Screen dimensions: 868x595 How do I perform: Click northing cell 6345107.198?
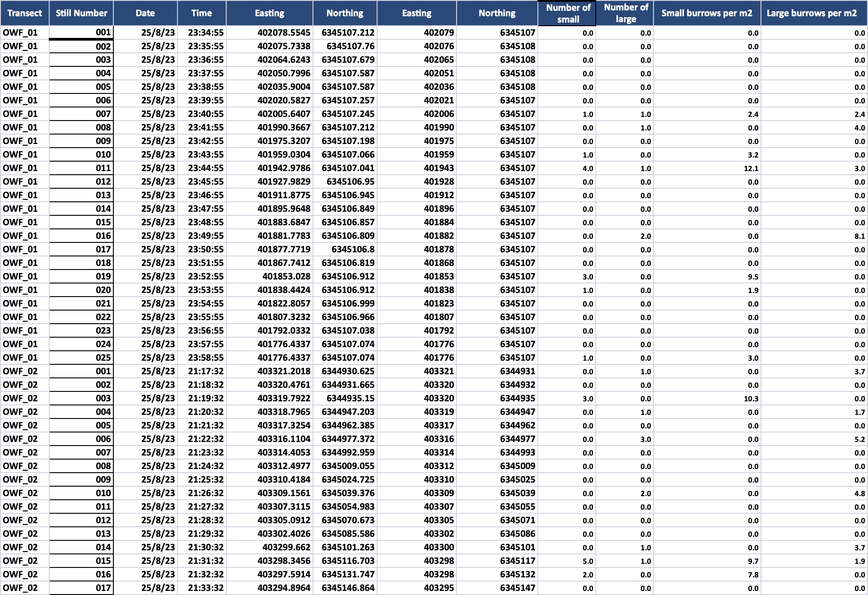(345, 141)
